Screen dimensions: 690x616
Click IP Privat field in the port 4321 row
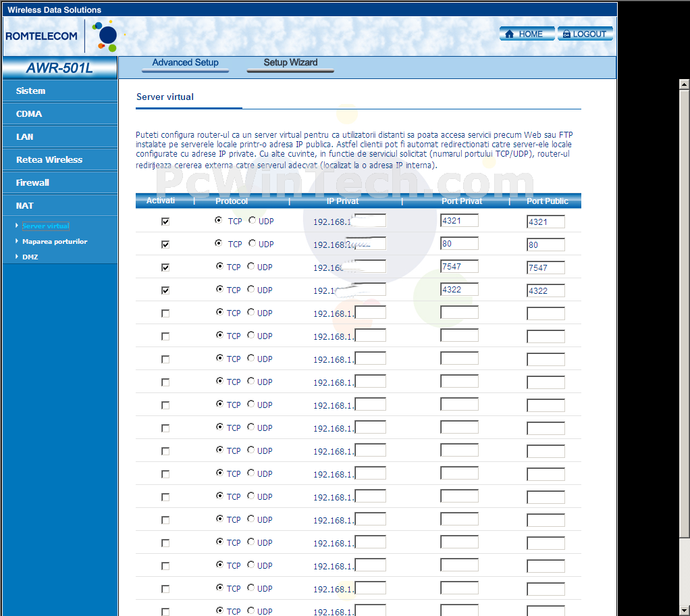371,221
